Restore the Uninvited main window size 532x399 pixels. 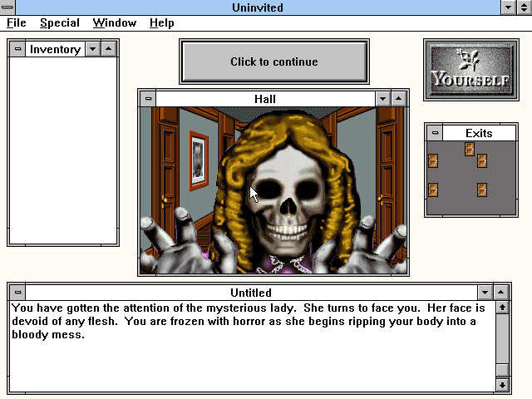[x=525, y=7]
